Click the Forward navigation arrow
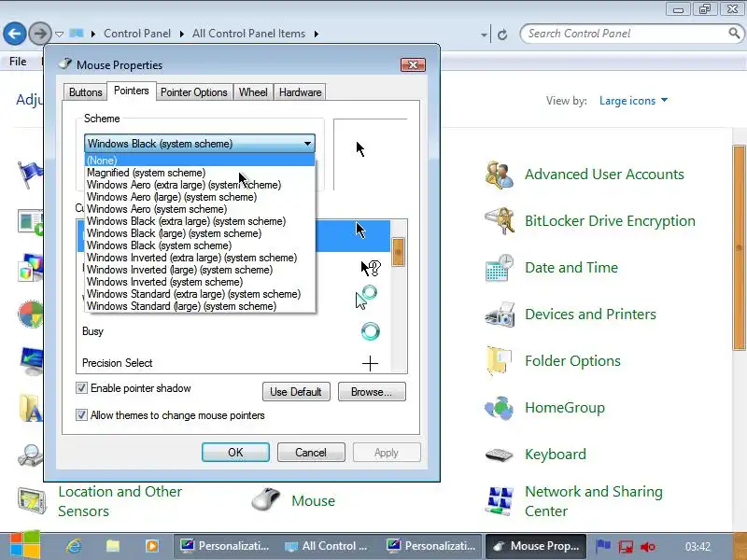This screenshot has height=560, width=747. [40, 34]
